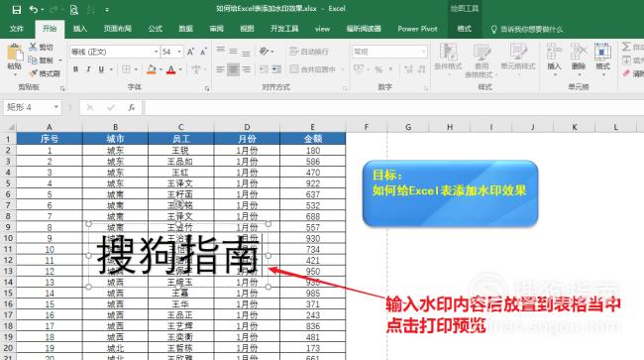Screen dimensions: 644x360
Task: Toggle bold formatting
Action: click(x=75, y=69)
